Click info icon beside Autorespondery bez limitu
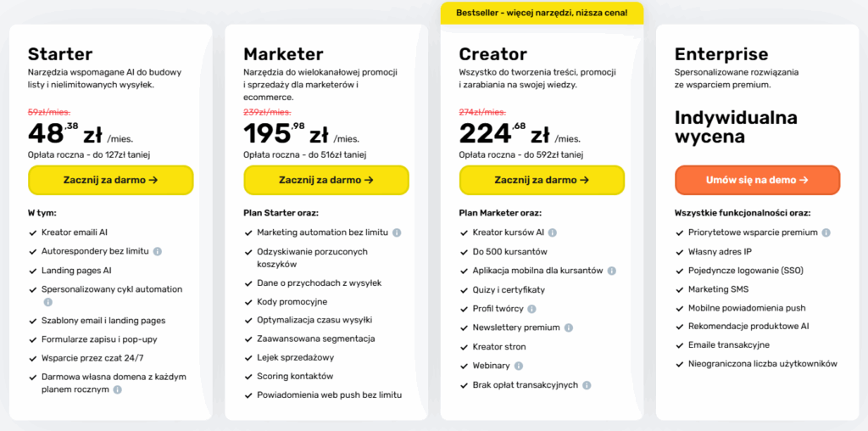Screen dimensions: 868x431 coord(158,251)
